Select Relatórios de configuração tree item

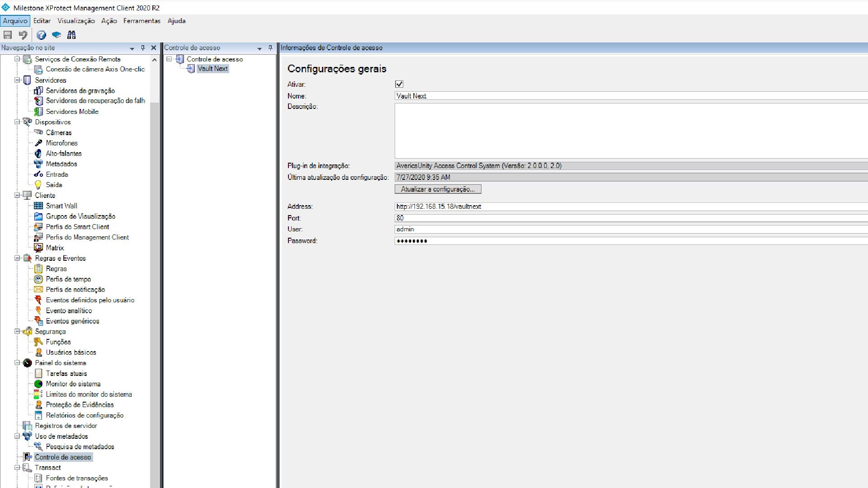tap(85, 415)
